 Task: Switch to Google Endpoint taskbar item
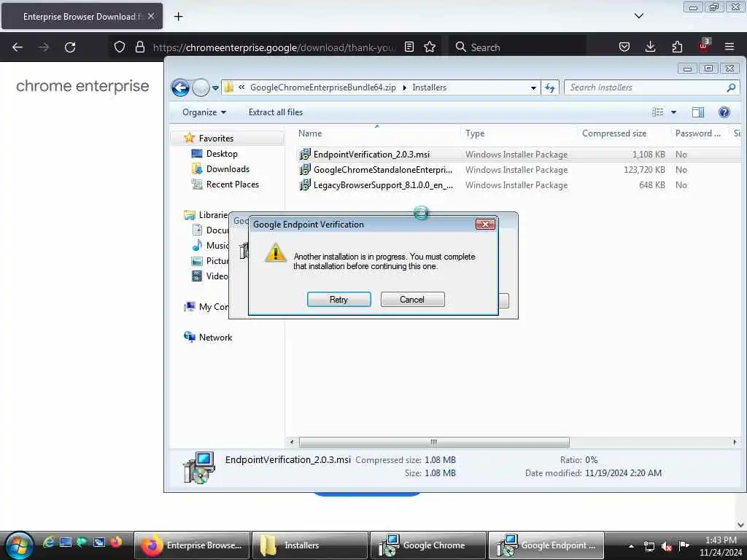tap(546, 545)
